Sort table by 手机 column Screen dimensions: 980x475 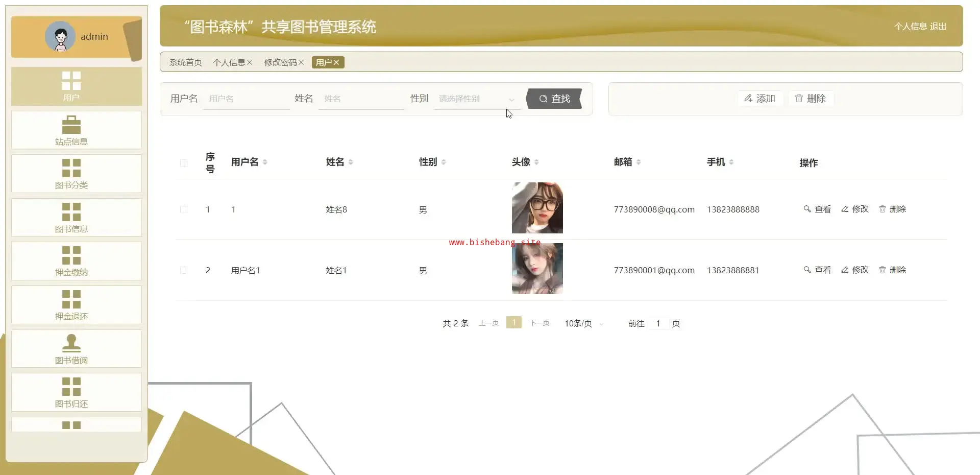[731, 162]
